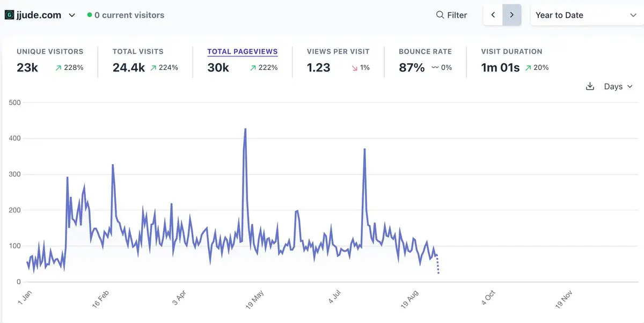The height and width of the screenshot is (323, 644).
Task: Switch chart to Bounce Rate
Action: click(425, 52)
